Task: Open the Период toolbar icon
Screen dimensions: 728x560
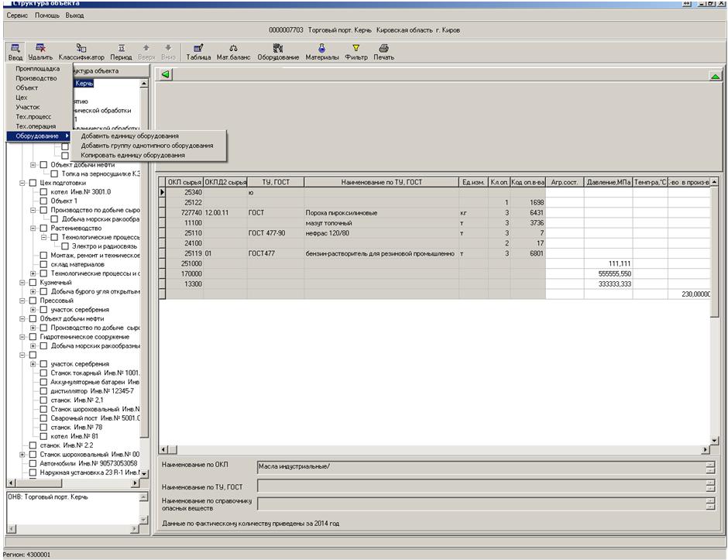Action: point(121,48)
